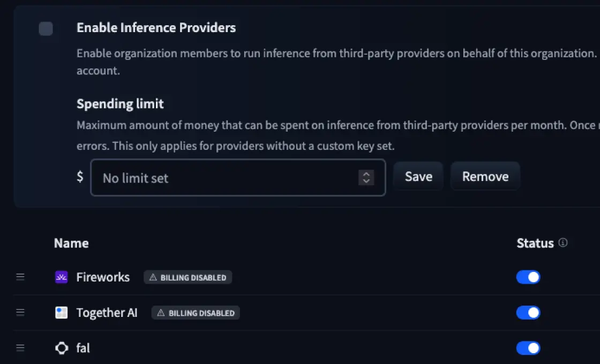
Task: Disable the fal status toggle
Action: tap(528, 348)
